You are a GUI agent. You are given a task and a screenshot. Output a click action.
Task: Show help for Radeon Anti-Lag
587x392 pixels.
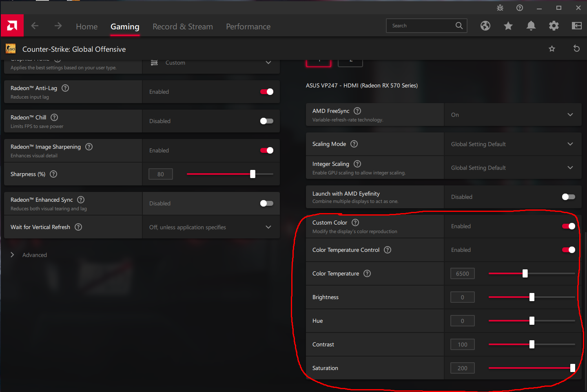click(65, 88)
